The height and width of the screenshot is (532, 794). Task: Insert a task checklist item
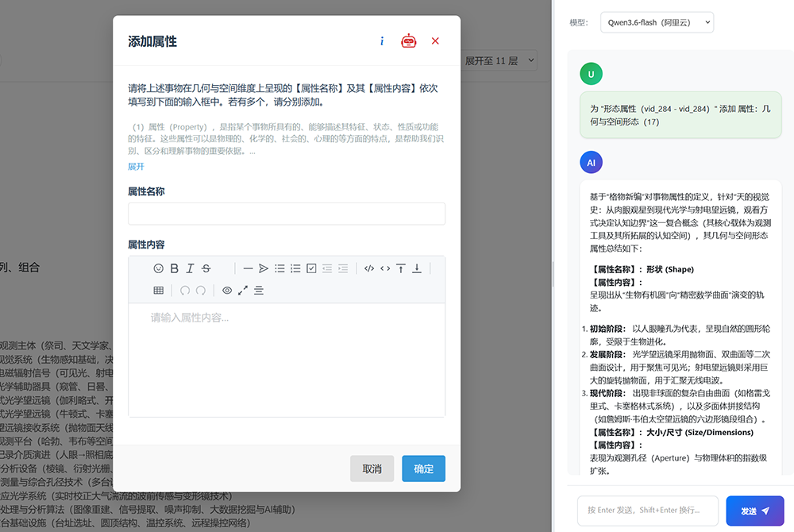tap(311, 268)
